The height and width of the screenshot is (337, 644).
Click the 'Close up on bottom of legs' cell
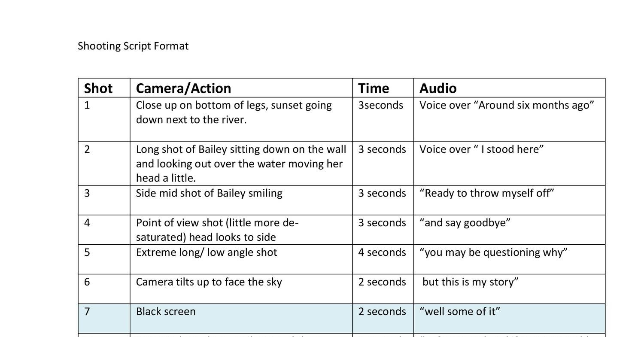coord(234,112)
